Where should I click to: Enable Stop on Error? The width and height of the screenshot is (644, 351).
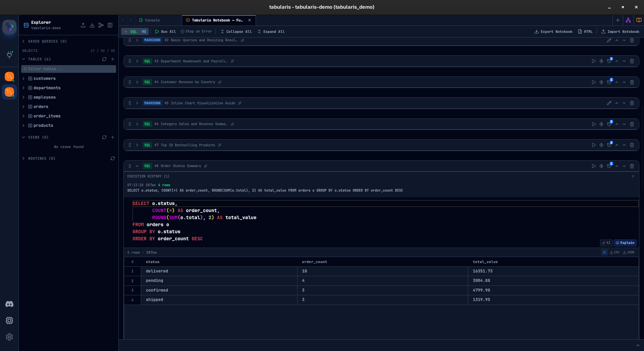click(x=196, y=31)
